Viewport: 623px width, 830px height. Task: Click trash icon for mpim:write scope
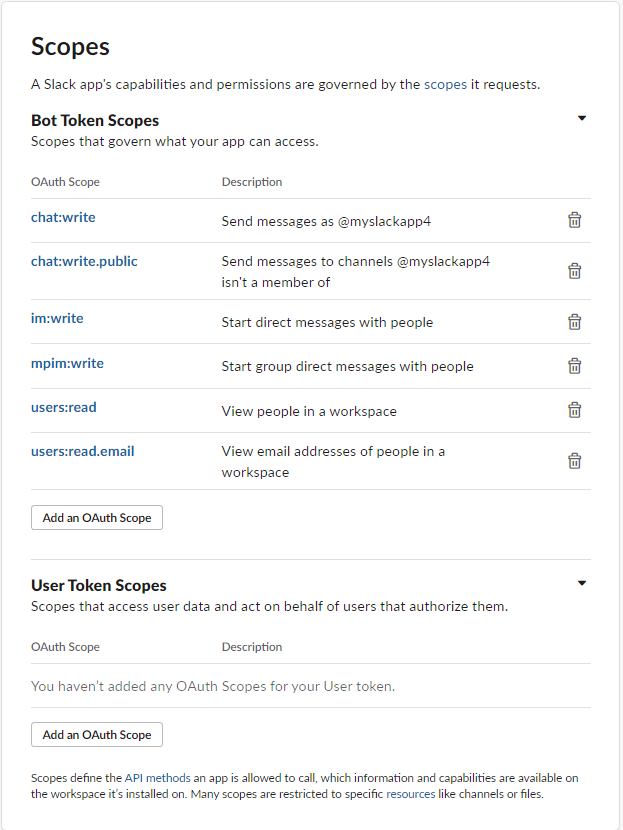pos(574,366)
